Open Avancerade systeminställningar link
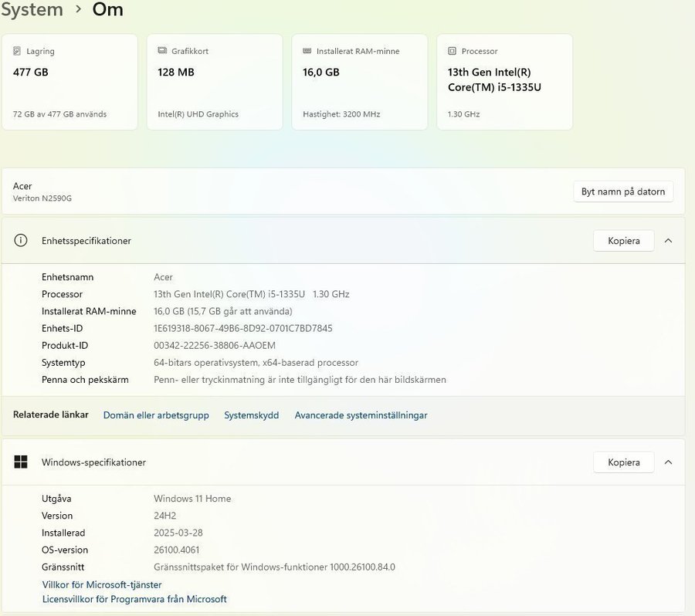This screenshot has height=616, width=695. 361,415
